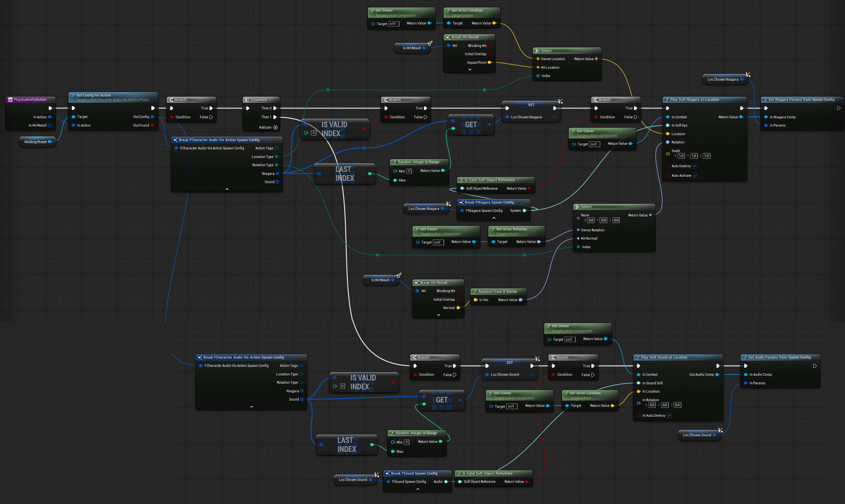Click the PlayAudioVisAction event node icon
This screenshot has height=504, width=845.
coord(10,99)
